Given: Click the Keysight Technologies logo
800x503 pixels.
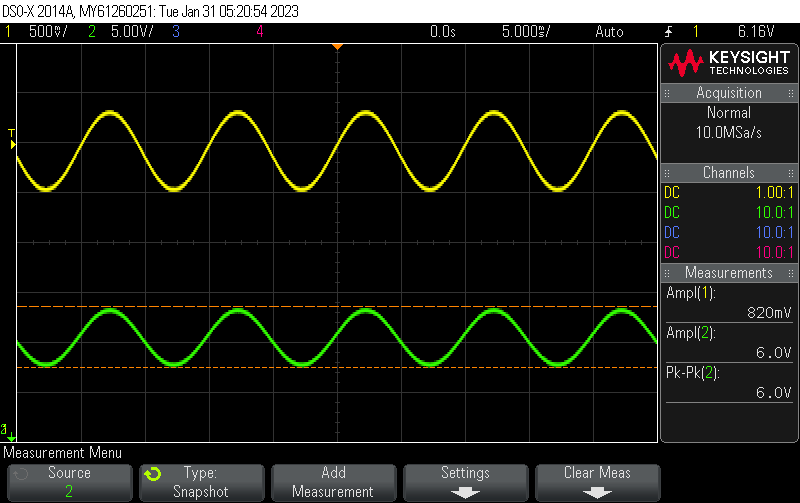Looking at the screenshot, I should 729,65.
